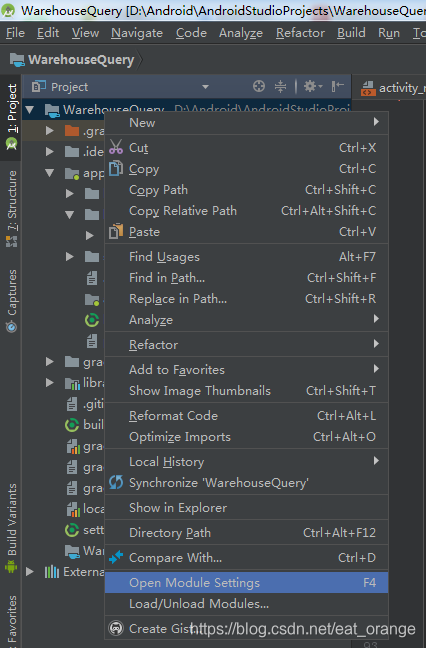Select Add to Favorites
The width and height of the screenshot is (426, 648).
pyautogui.click(x=246, y=369)
